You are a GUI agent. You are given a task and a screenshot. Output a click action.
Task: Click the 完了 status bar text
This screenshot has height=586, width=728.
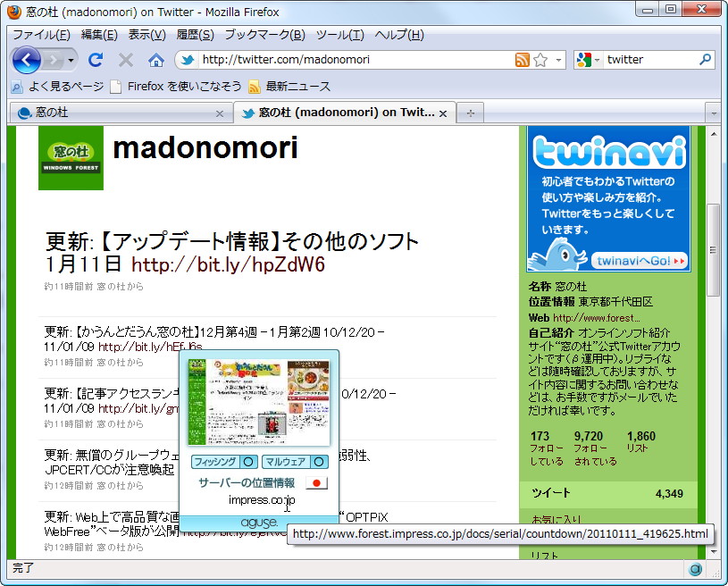(22, 568)
